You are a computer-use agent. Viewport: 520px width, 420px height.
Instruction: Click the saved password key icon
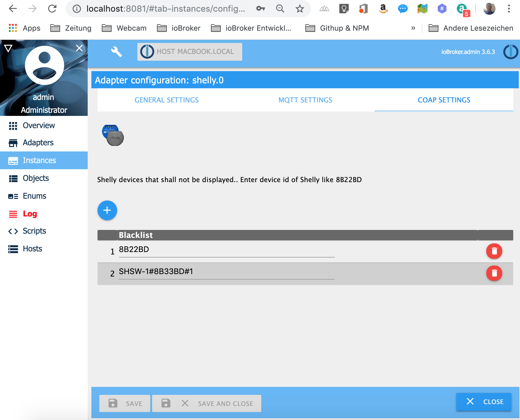tap(261, 9)
